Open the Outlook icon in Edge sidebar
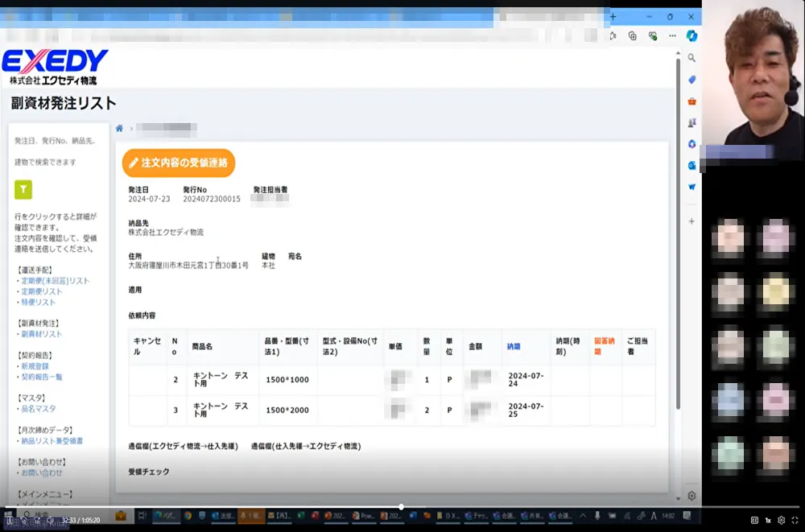This screenshot has height=532, width=805. 691,165
